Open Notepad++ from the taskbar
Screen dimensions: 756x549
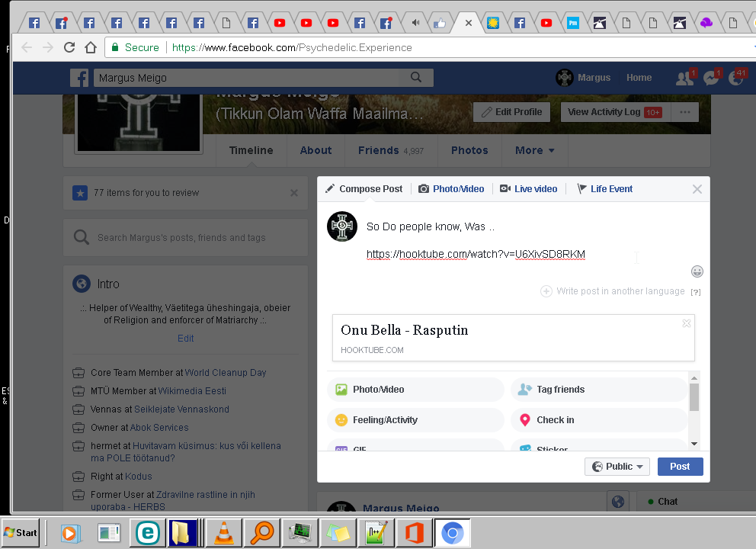pyautogui.click(x=376, y=533)
